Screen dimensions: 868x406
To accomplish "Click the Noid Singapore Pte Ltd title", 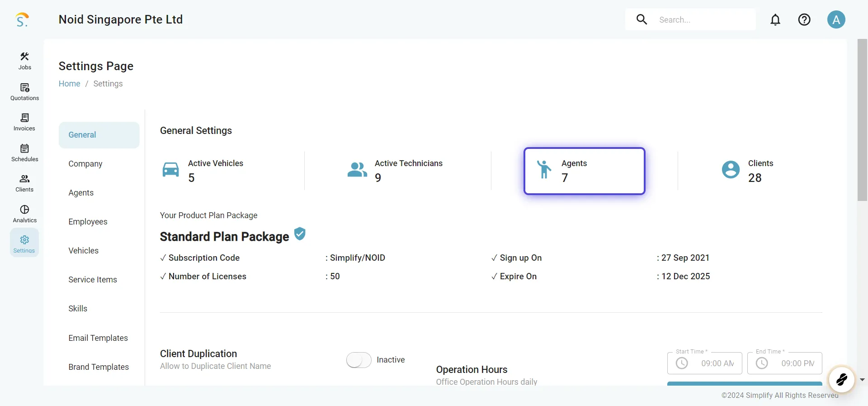I will click(x=121, y=19).
